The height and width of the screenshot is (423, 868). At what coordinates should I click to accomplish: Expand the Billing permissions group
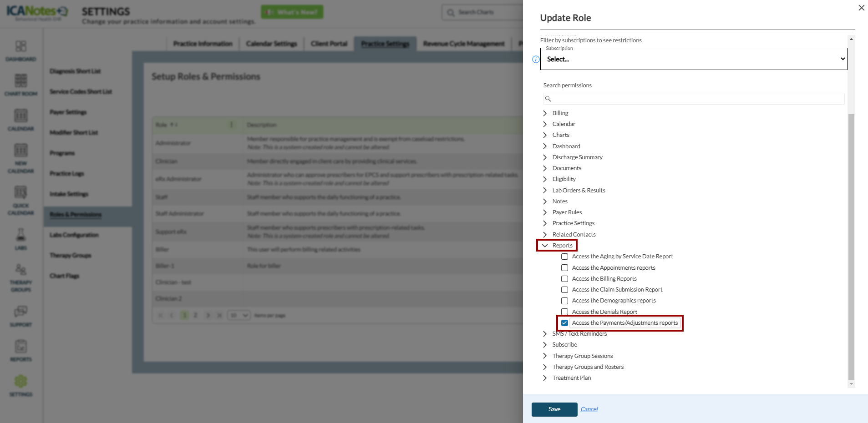tap(545, 113)
